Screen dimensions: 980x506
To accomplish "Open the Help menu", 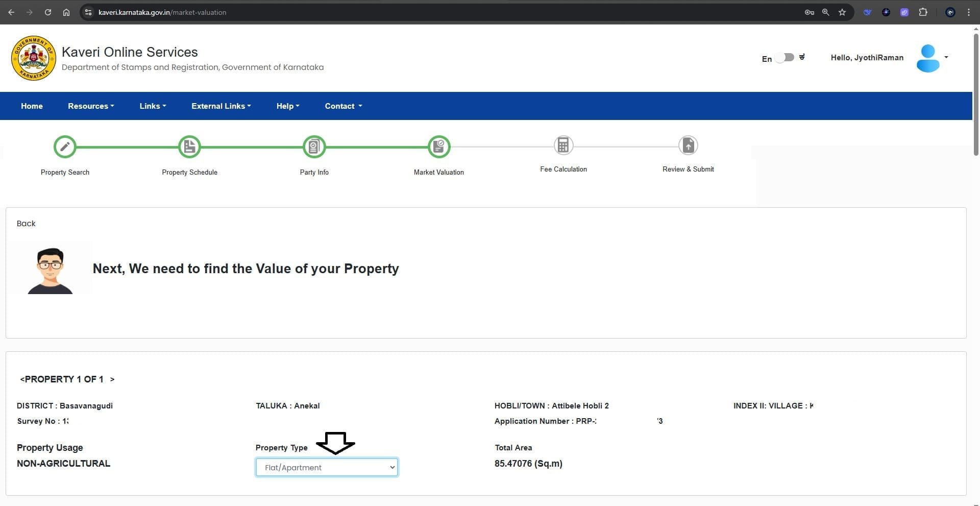I will click(288, 106).
